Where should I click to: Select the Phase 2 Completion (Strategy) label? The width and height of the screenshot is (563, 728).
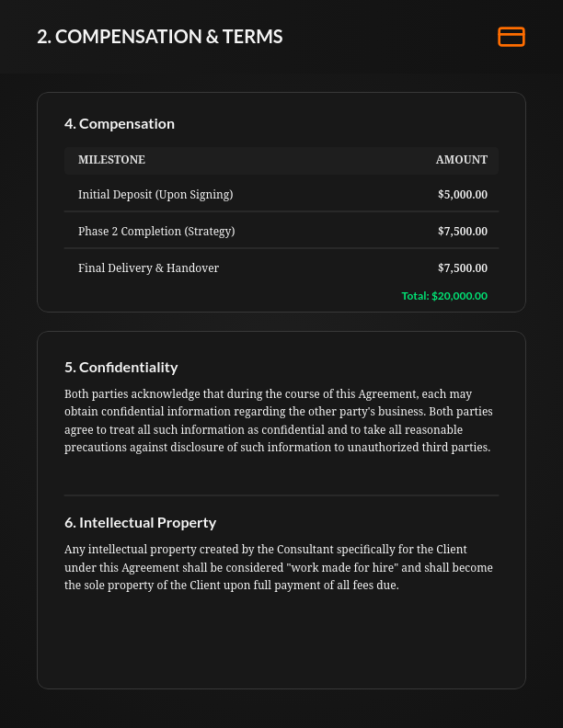[x=156, y=232]
